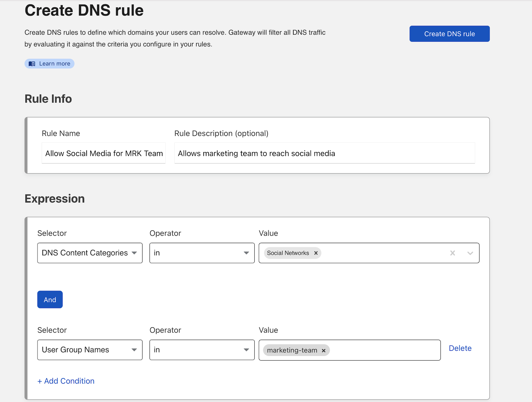
Task: Open the Learn more documentation link
Action: click(x=54, y=64)
